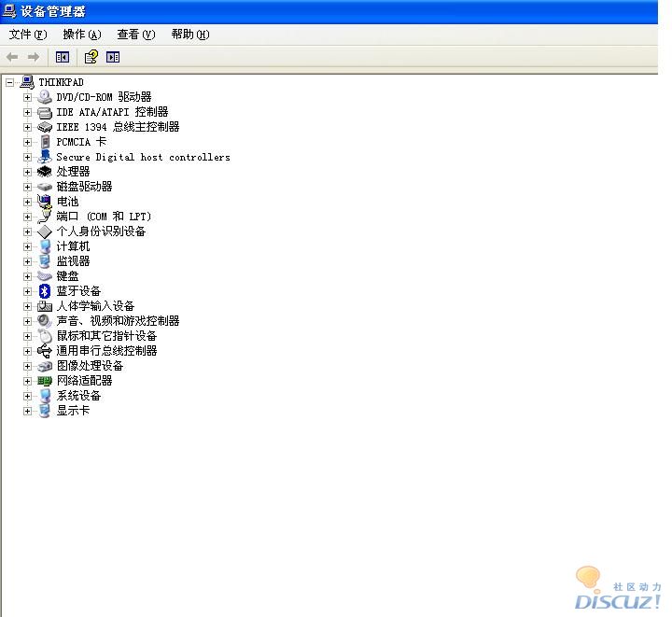Expand the 键盘 node
672x617 pixels.
tap(27, 277)
